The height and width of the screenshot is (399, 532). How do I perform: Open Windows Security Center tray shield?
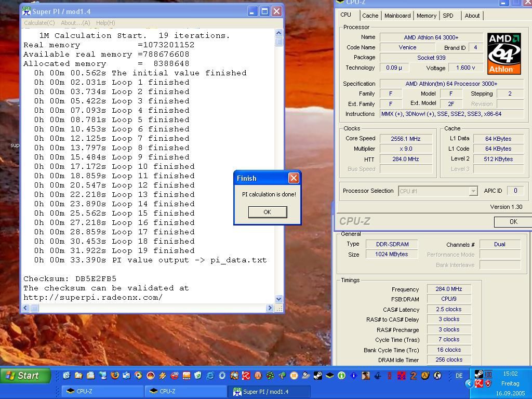488,383
